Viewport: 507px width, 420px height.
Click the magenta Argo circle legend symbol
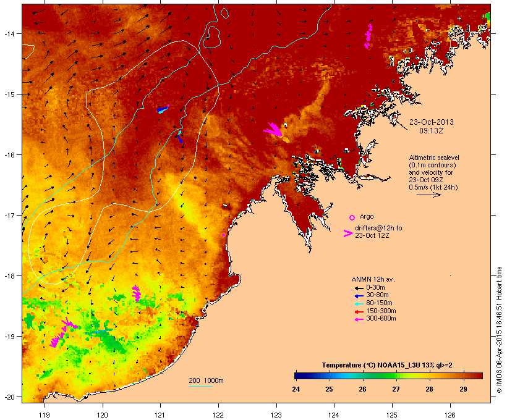(x=352, y=217)
